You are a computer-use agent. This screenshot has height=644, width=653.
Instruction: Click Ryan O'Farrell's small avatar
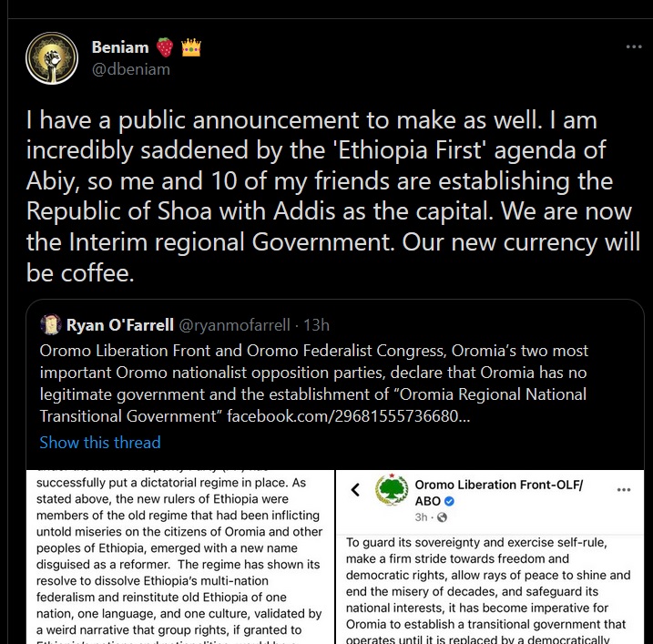51,324
